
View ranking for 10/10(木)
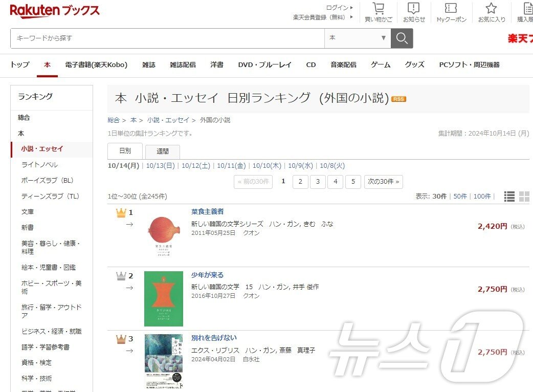coord(267,166)
